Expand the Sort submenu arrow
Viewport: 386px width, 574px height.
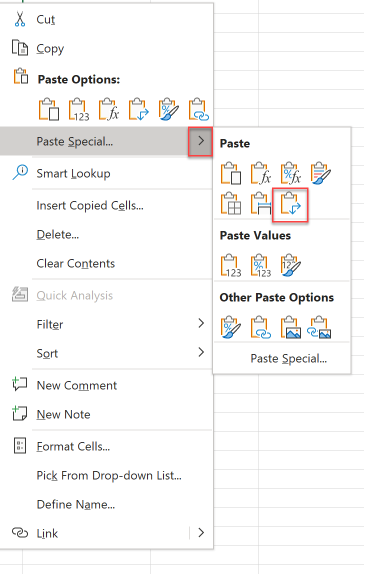coord(201,352)
